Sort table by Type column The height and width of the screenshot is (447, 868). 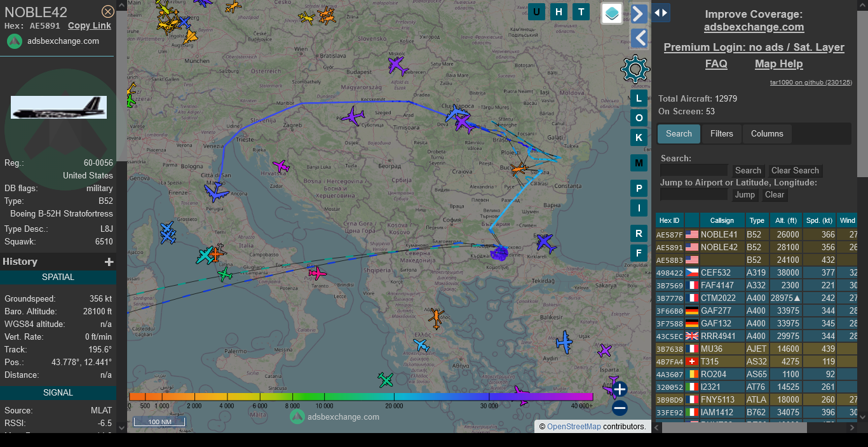(757, 221)
